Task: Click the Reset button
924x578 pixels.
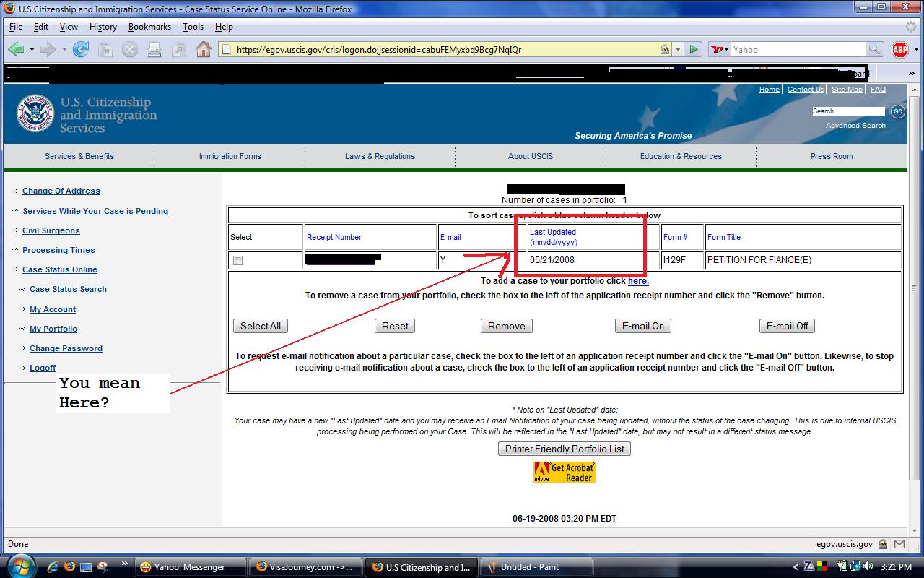Action: click(395, 326)
